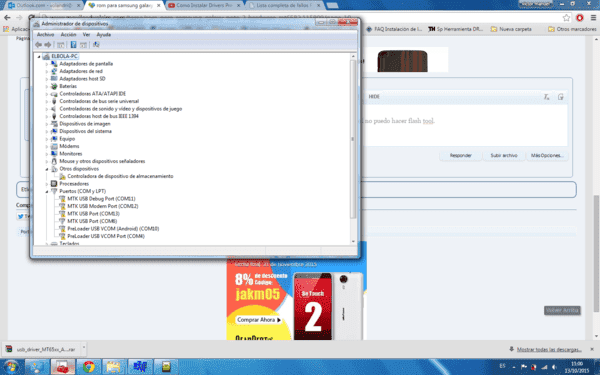Screen dimensions: 600x375
Task: Switch to the Lista completa de fallos tab
Action: 284,5
